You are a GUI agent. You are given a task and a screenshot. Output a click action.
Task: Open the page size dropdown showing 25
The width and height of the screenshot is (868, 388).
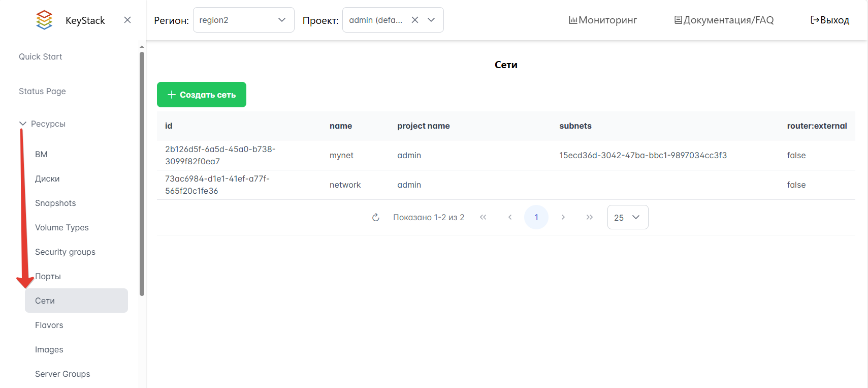pyautogui.click(x=627, y=217)
